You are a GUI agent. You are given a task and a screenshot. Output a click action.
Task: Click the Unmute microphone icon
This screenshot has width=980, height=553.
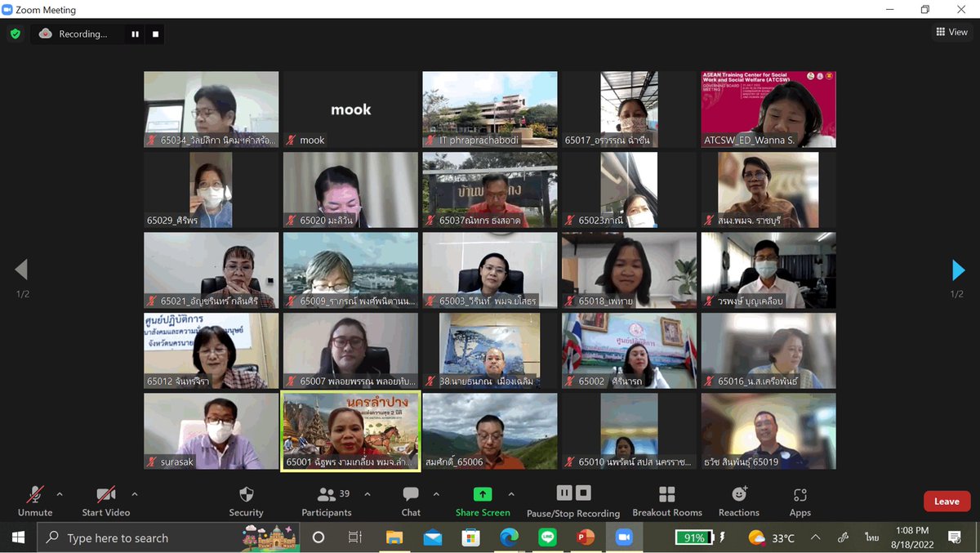coord(35,495)
